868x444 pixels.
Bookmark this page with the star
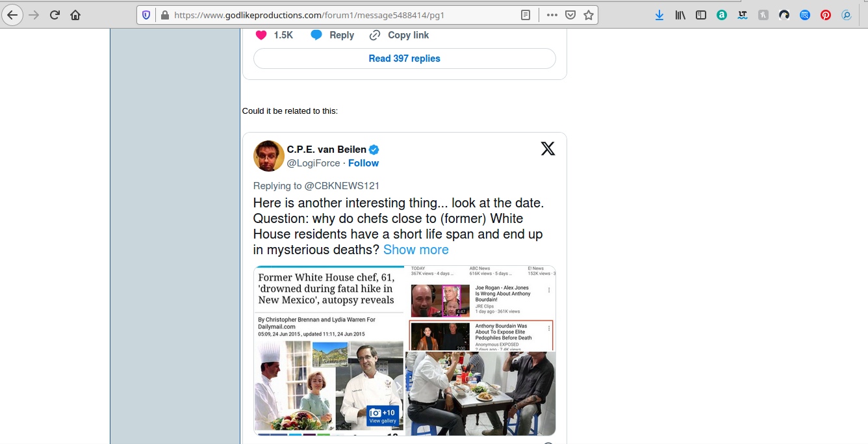[589, 15]
